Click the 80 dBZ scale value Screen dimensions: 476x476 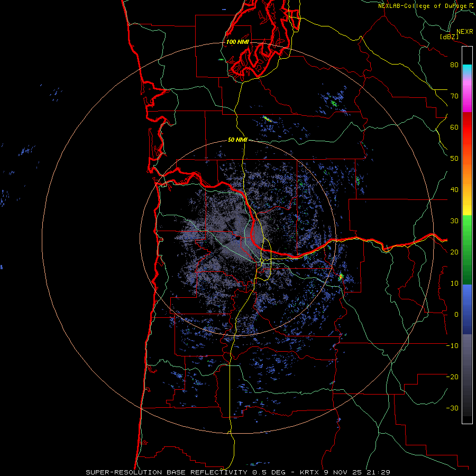tap(454, 65)
